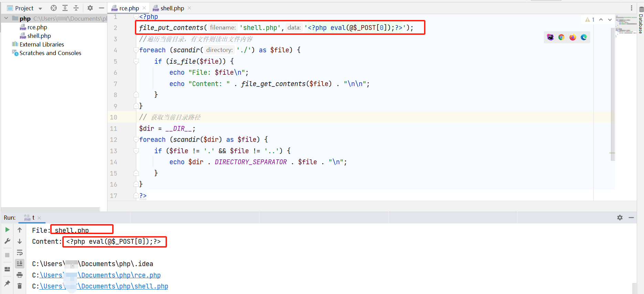Close the 't' run tab
This screenshot has width=644, height=294.
(39, 218)
